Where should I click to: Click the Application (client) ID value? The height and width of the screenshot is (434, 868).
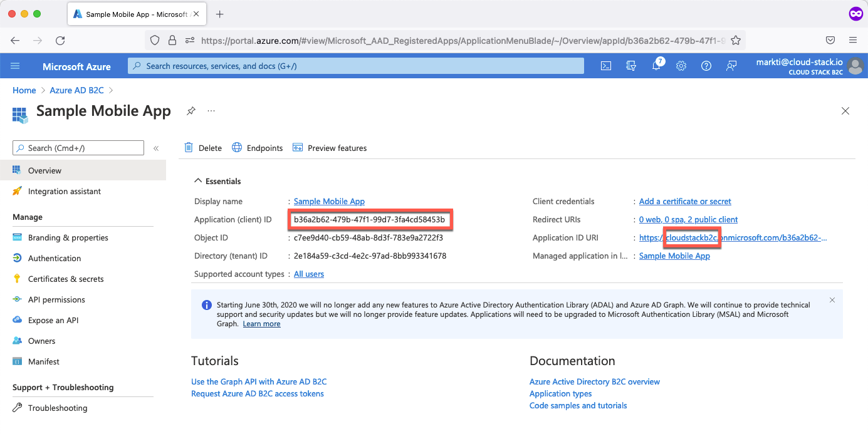369,219
